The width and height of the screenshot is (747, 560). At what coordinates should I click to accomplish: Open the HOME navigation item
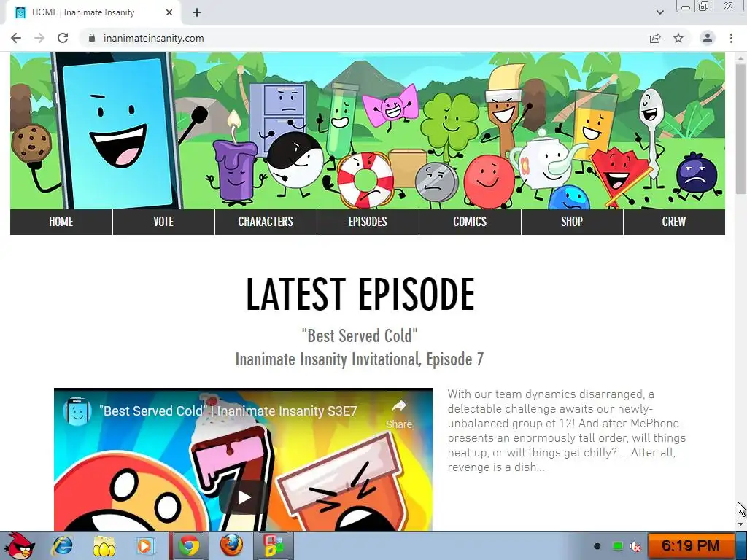click(61, 222)
